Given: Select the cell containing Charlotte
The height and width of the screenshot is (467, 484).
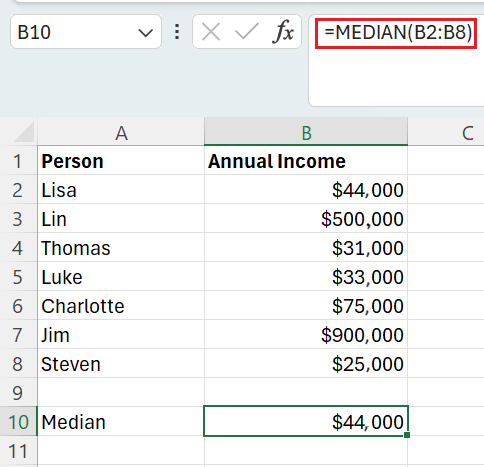Looking at the screenshot, I should [x=121, y=306].
